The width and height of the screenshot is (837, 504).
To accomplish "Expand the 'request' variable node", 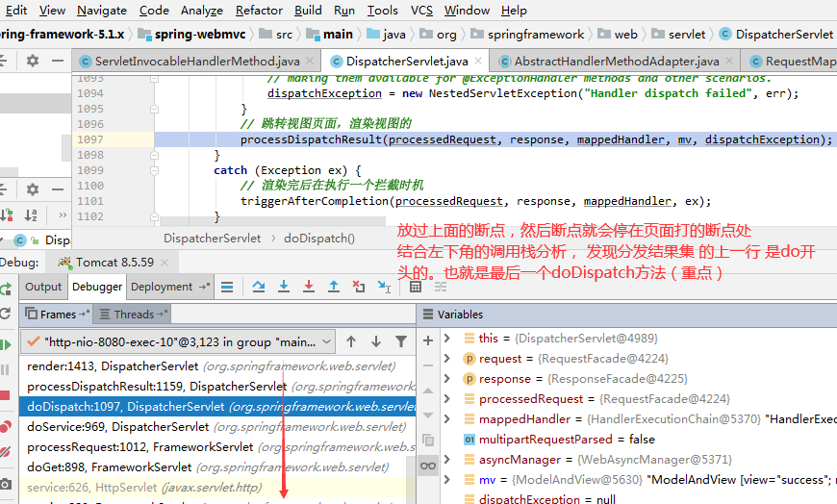I will point(447,358).
